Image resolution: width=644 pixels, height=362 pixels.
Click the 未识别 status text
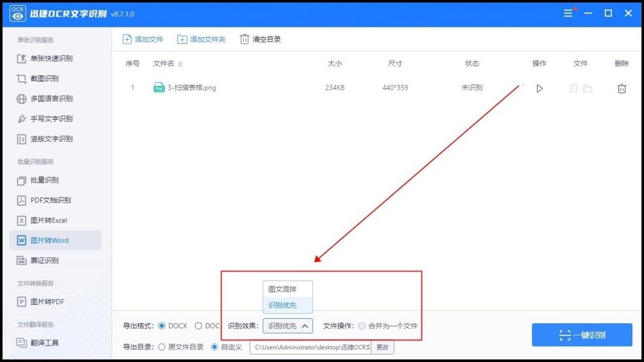point(472,88)
